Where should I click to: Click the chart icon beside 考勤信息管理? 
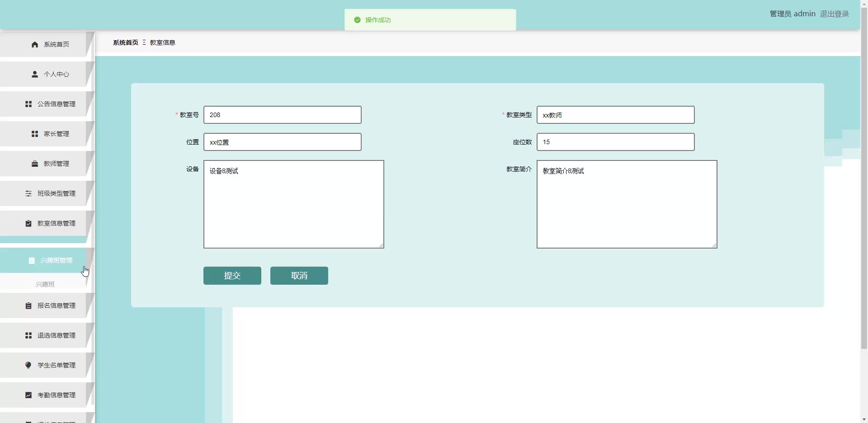click(28, 395)
